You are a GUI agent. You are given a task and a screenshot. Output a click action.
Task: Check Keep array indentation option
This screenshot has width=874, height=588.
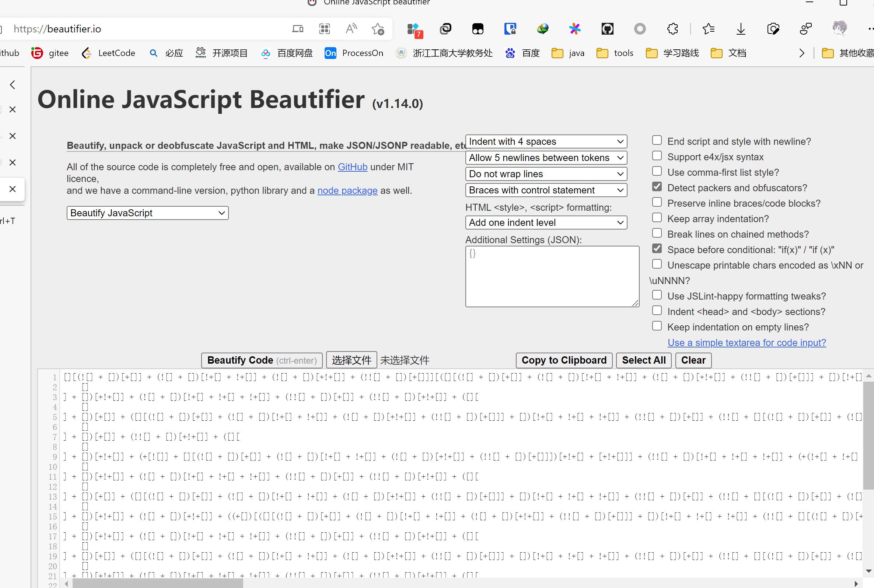tap(657, 218)
